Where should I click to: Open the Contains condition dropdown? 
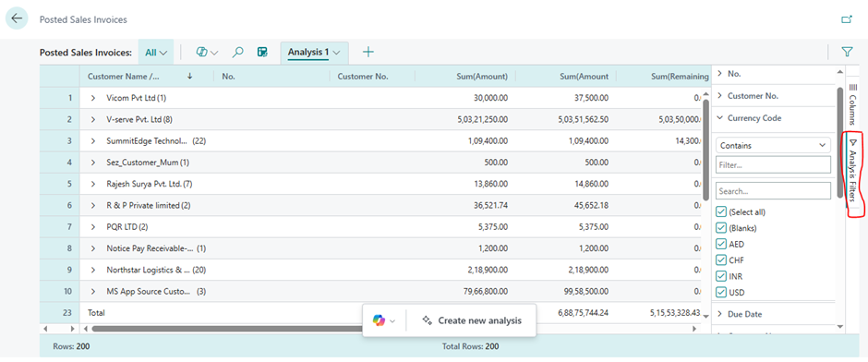point(773,146)
